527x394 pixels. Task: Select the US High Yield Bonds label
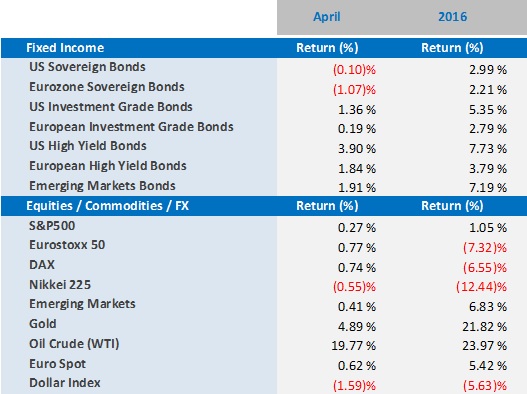(88, 146)
